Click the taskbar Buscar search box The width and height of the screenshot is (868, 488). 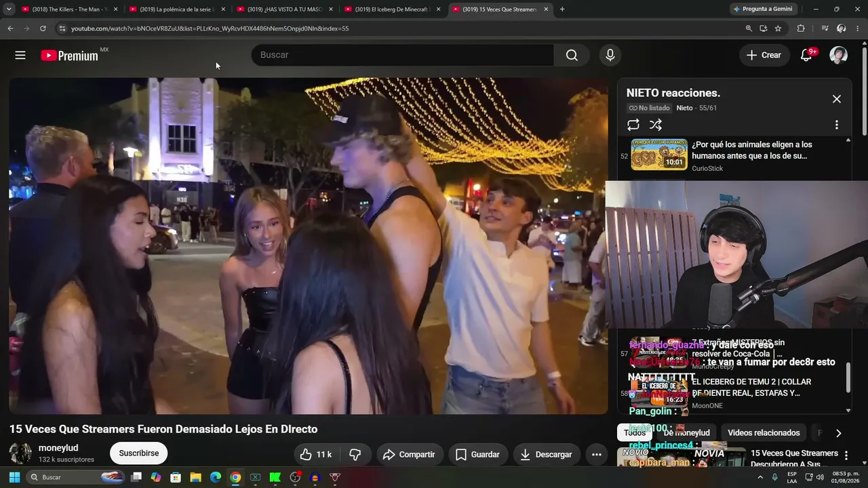tap(76, 477)
